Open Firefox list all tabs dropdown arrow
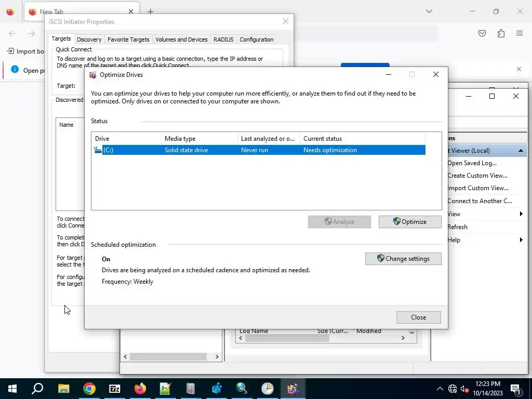Viewport: 532px width, 399px height. [429, 11]
